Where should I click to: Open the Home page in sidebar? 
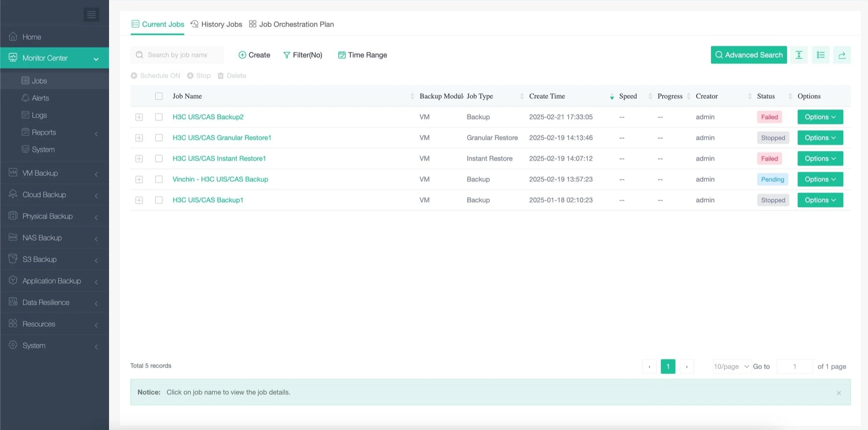pos(31,37)
